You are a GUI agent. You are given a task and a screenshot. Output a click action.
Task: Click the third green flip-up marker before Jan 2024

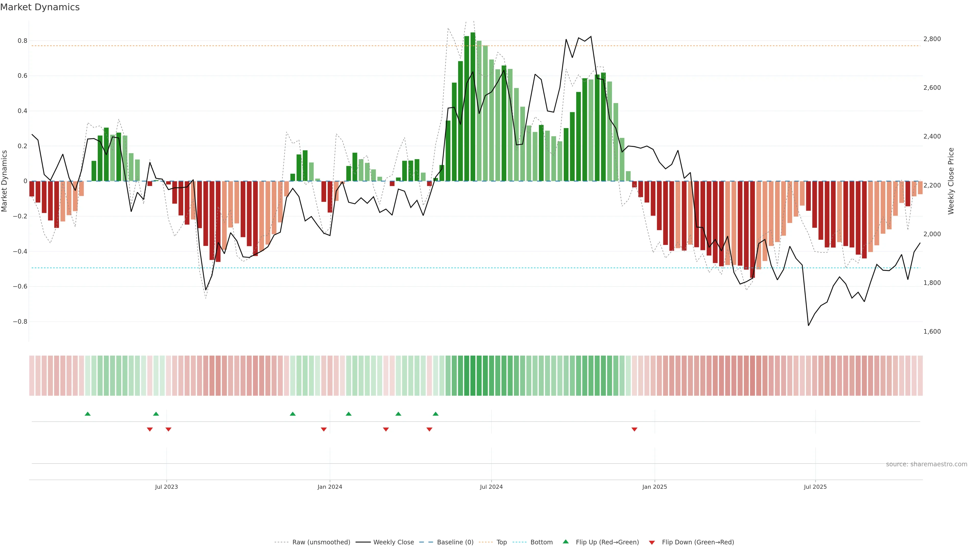click(x=292, y=414)
